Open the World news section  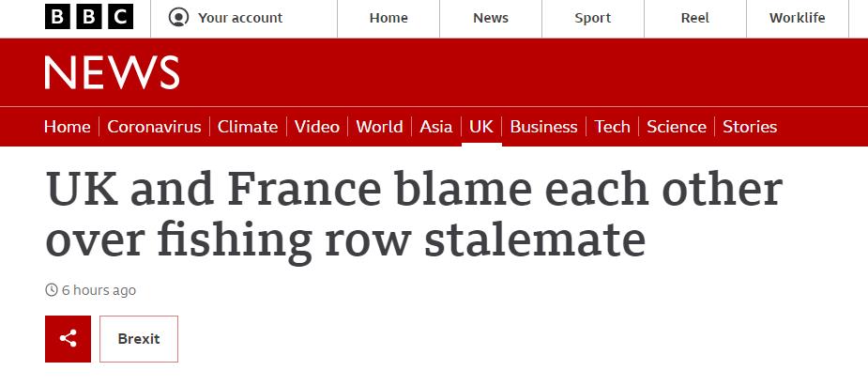pyautogui.click(x=379, y=127)
